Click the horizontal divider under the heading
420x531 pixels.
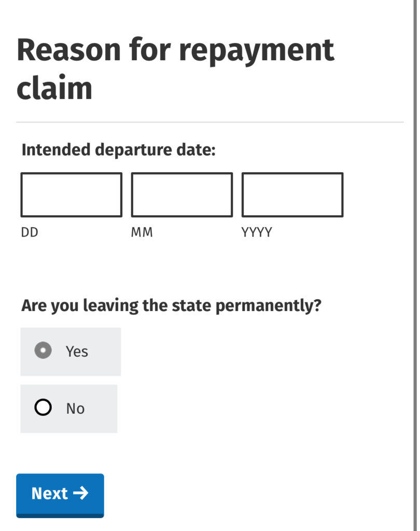point(210,122)
